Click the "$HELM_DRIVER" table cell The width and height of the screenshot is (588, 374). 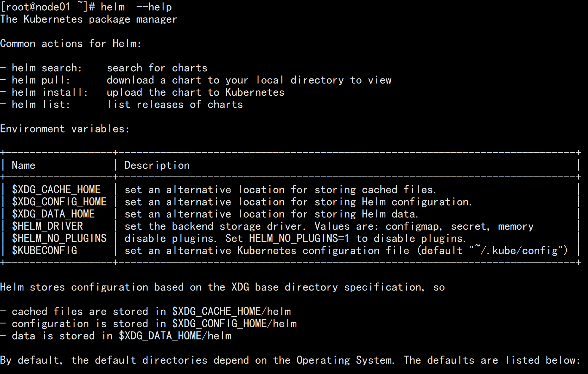click(47, 226)
